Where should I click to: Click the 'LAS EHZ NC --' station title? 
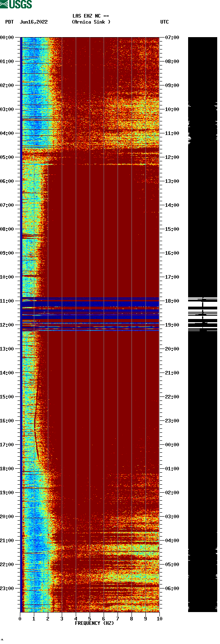[x=91, y=16]
